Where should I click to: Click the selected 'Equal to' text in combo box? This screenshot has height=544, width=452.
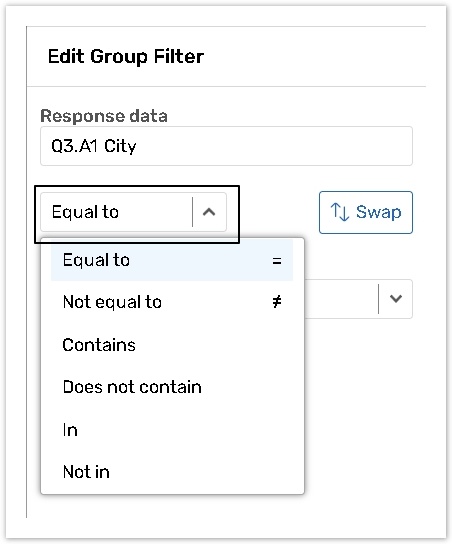tap(85, 212)
